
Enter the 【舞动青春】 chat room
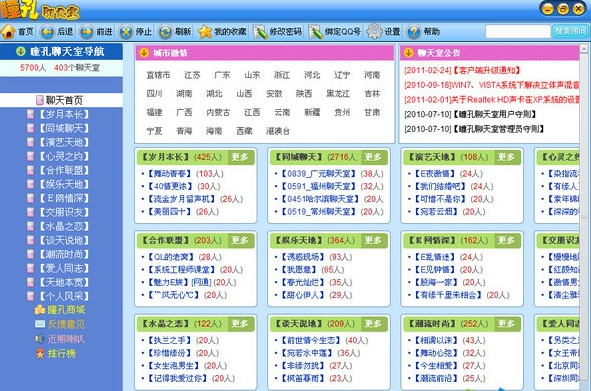(x=170, y=173)
